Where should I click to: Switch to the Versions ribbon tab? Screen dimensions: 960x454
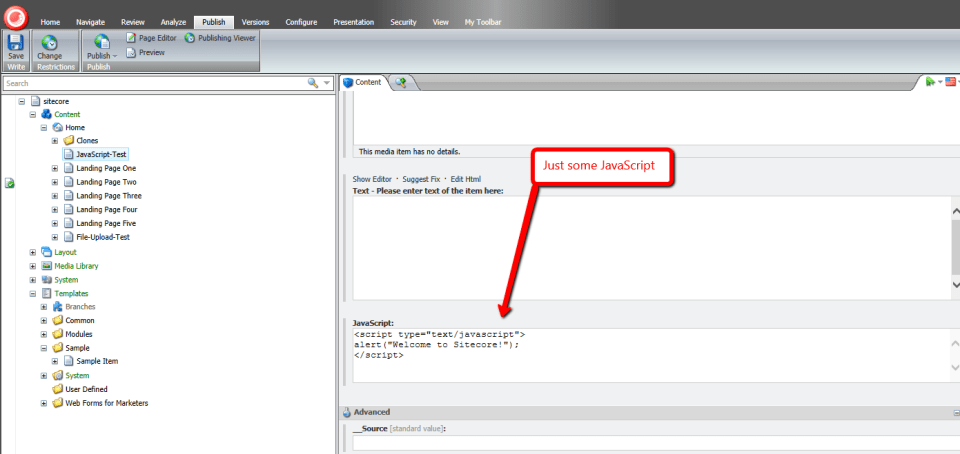[x=255, y=21]
